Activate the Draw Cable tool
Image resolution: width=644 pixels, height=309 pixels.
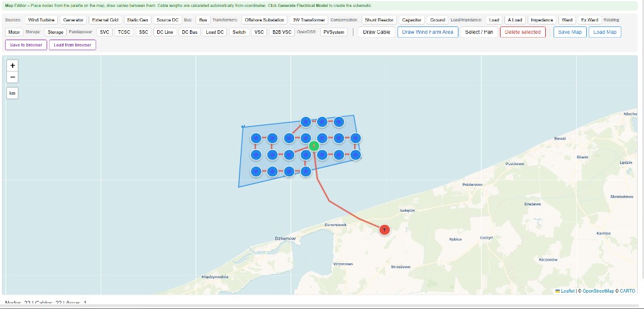coord(377,32)
